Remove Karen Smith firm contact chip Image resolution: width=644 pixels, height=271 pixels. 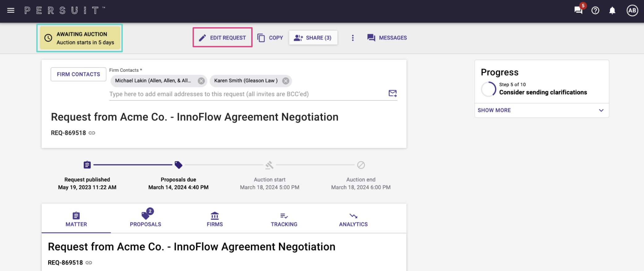pos(286,81)
